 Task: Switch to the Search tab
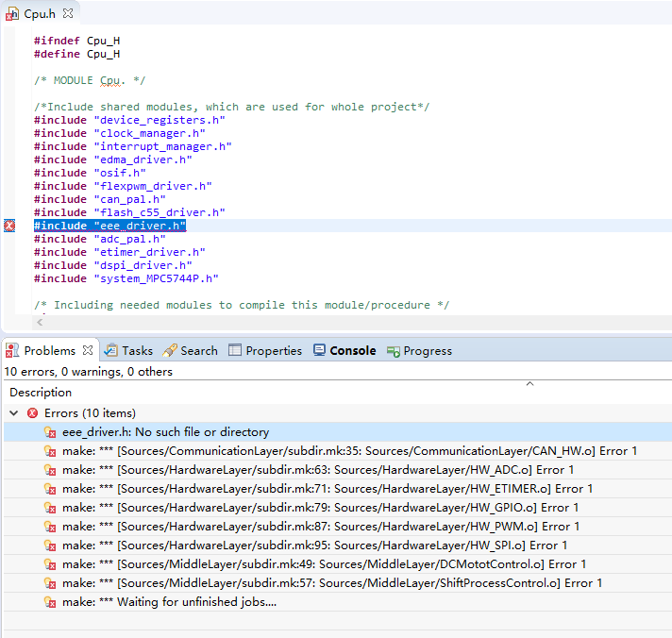pyautogui.click(x=199, y=350)
